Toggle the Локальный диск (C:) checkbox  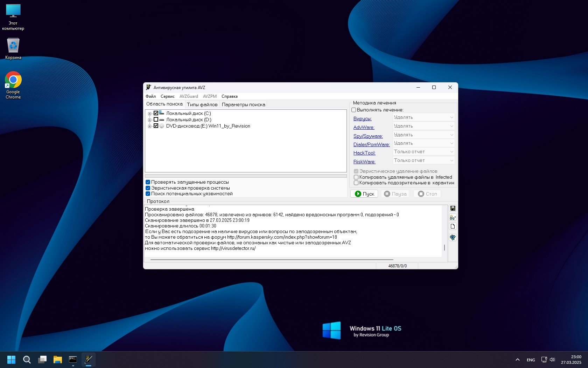coord(156,113)
